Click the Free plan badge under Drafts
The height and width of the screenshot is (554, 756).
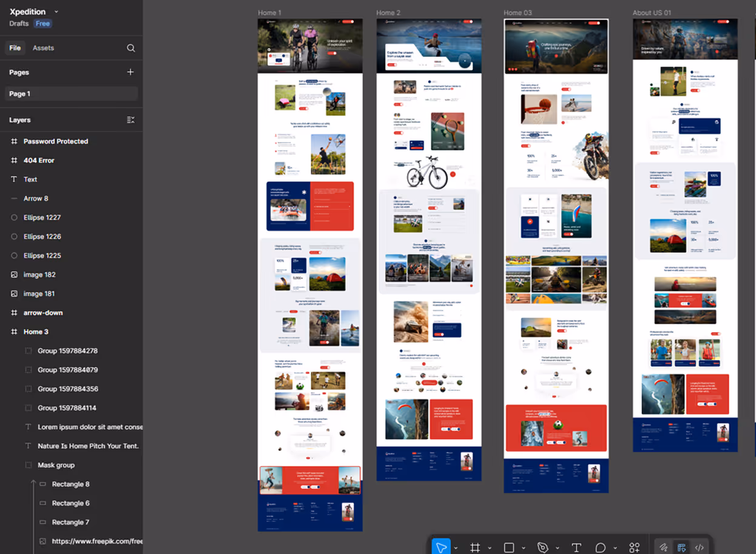coord(42,23)
